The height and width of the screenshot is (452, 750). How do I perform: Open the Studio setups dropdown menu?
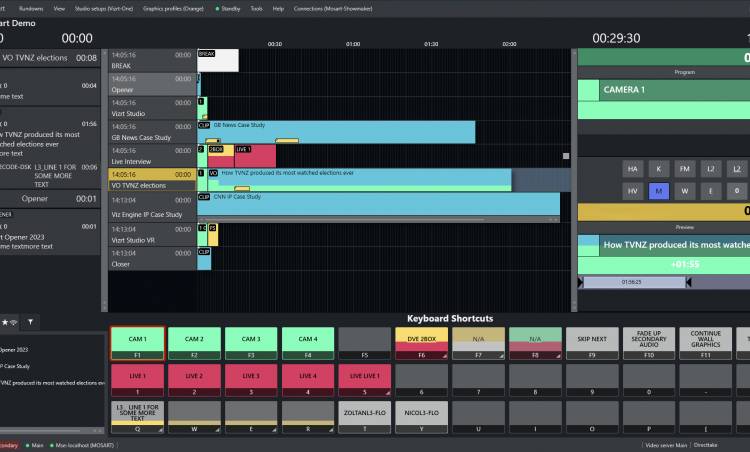click(103, 7)
